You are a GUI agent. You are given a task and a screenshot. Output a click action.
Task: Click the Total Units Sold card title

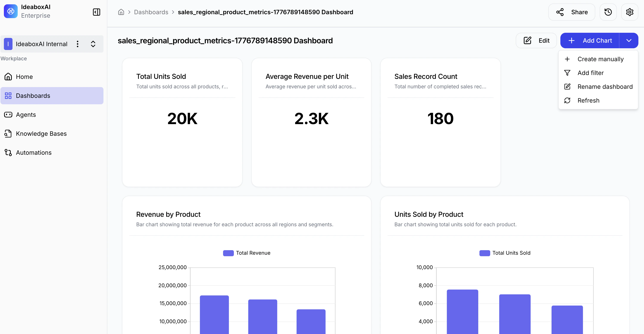(x=161, y=76)
